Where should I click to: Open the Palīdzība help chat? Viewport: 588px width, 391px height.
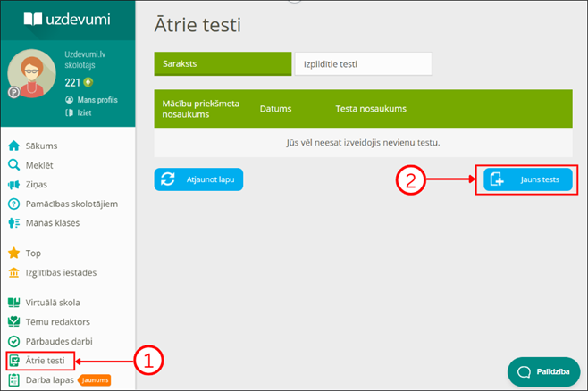pyautogui.click(x=543, y=371)
